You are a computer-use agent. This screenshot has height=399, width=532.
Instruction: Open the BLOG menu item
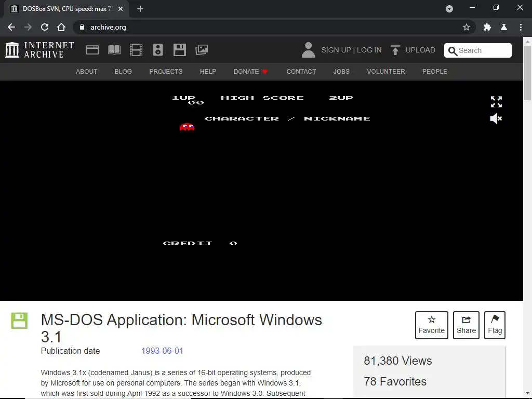123,72
